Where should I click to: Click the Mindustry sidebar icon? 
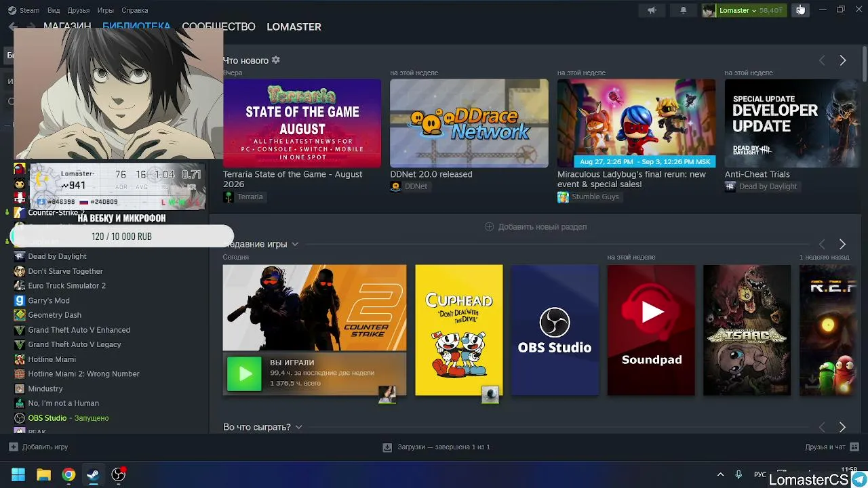pyautogui.click(x=20, y=388)
